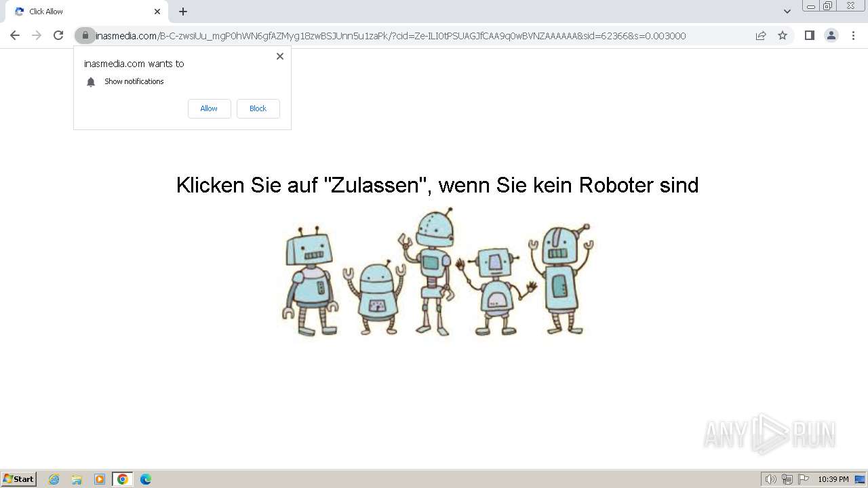Click the notification bell icon
This screenshot has height=488, width=868.
click(x=91, y=82)
